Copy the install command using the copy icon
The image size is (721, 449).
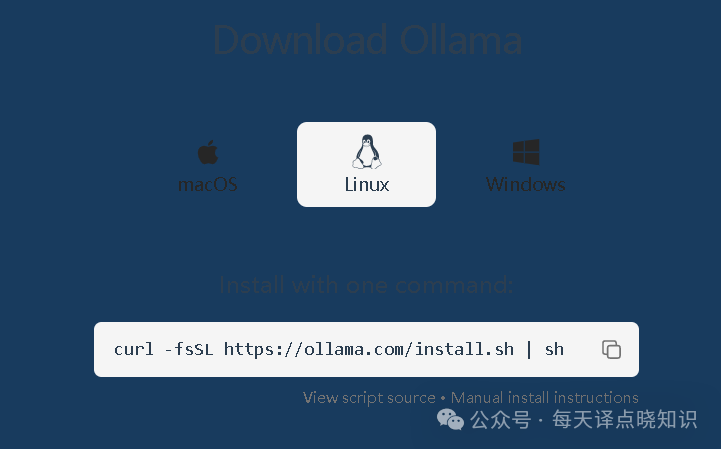[611, 349]
